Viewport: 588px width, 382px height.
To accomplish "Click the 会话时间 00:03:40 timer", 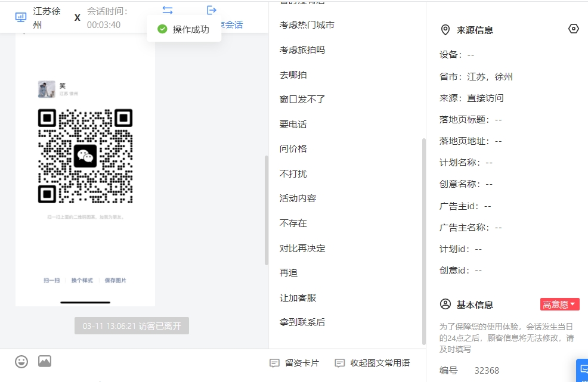I will 107,18.
